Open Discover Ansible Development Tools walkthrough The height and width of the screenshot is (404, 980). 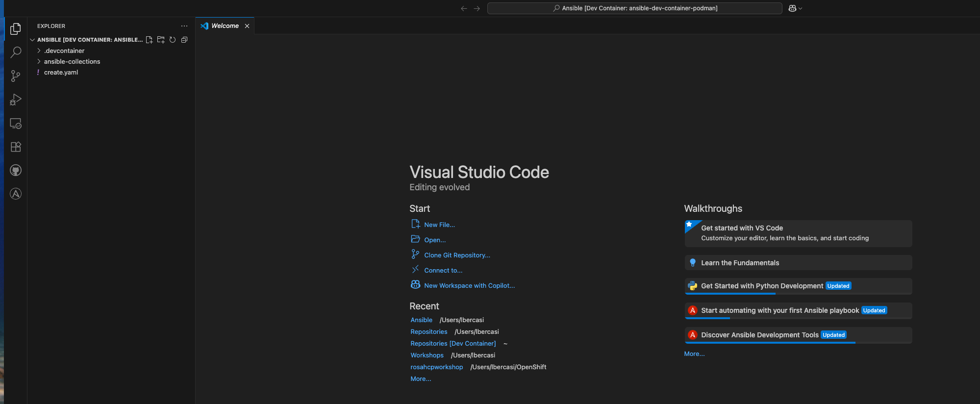(x=798, y=335)
